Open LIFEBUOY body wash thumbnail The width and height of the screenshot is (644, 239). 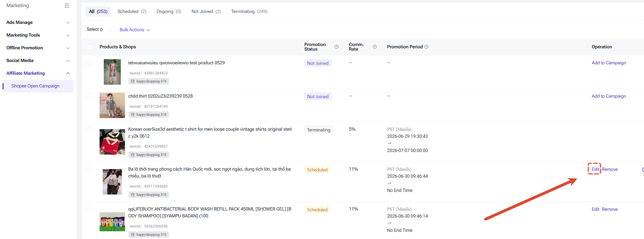coord(112,222)
